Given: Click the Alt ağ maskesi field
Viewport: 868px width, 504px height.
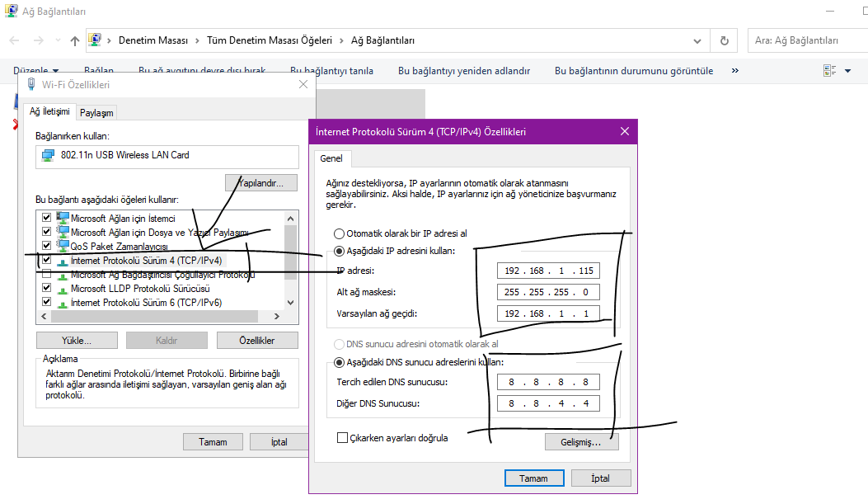Looking at the screenshot, I should coord(548,292).
